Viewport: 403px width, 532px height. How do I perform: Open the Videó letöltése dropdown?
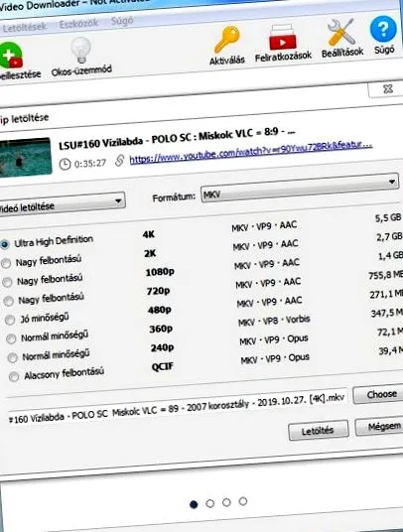click(x=62, y=203)
